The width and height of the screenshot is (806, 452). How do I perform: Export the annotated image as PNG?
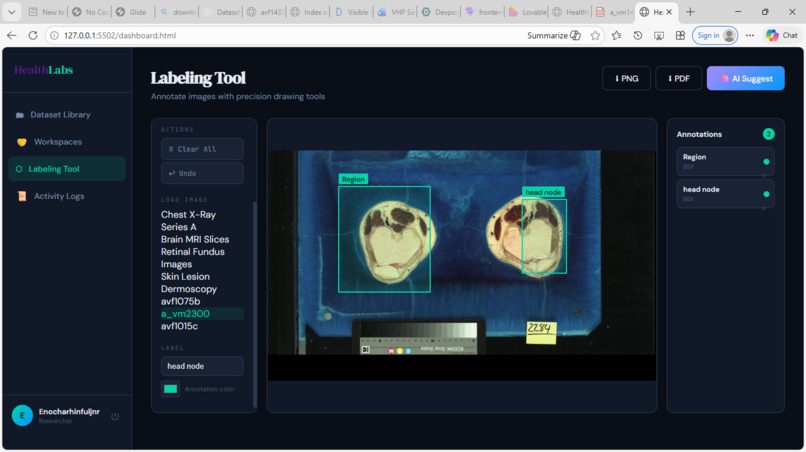pos(626,78)
